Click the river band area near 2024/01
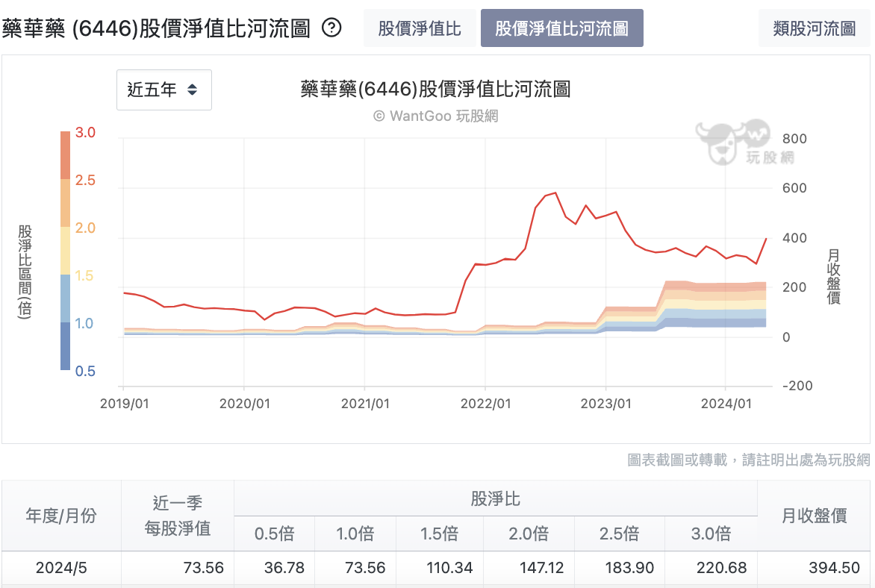The width and height of the screenshot is (875, 588). click(x=726, y=304)
